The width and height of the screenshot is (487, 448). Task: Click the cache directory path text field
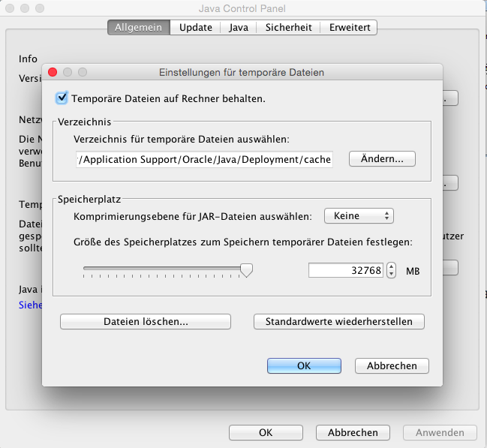[203, 159]
